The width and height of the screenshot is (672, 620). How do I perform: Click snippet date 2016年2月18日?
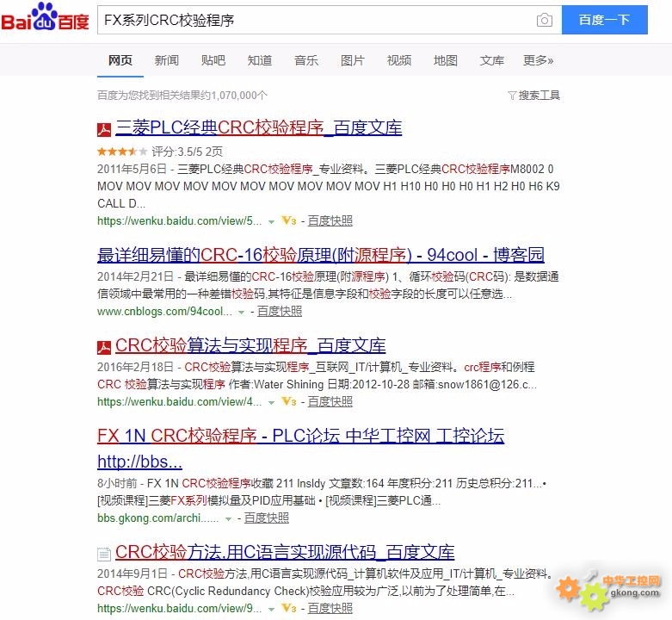point(135,367)
